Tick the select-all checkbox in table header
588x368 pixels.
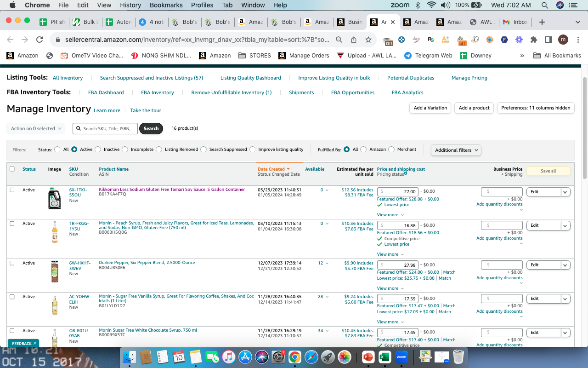point(12,169)
